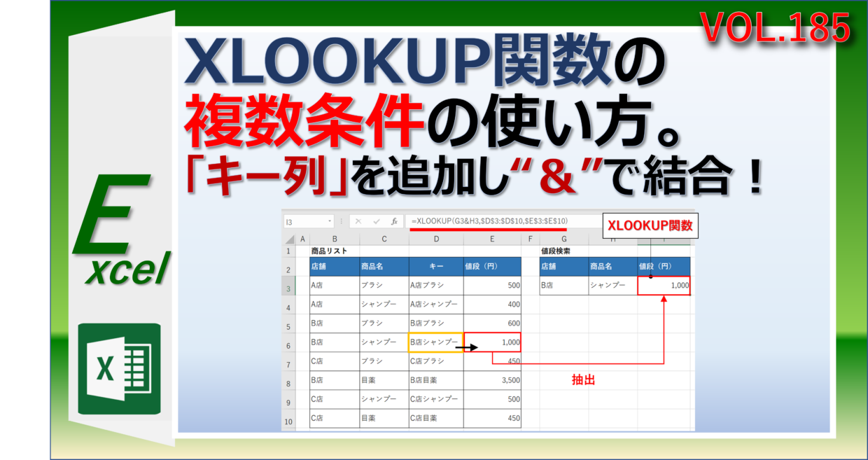868x460 pixels.
Task: Select cell C店ブラシ
Action: [x=436, y=361]
